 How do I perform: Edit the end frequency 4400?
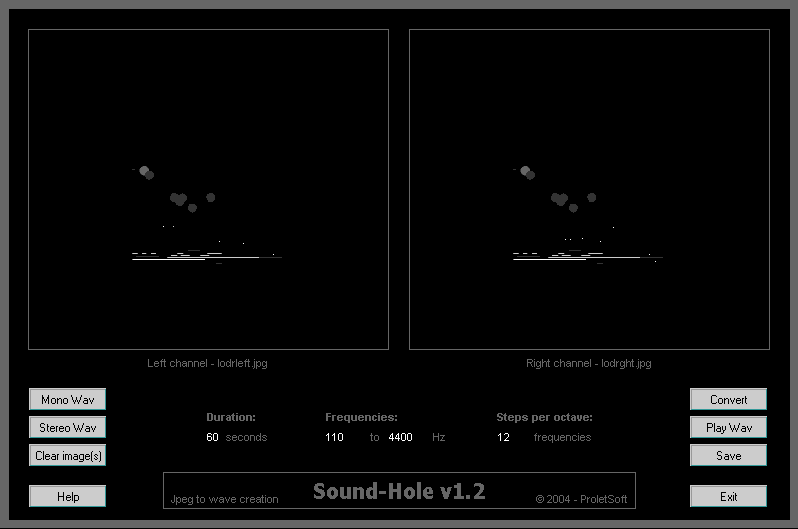401,437
